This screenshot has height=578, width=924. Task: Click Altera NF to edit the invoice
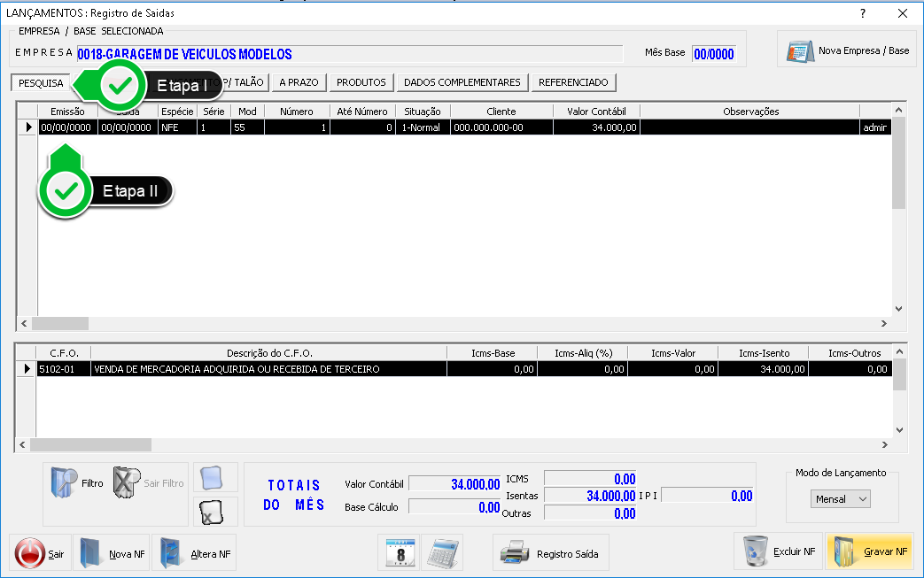194,554
